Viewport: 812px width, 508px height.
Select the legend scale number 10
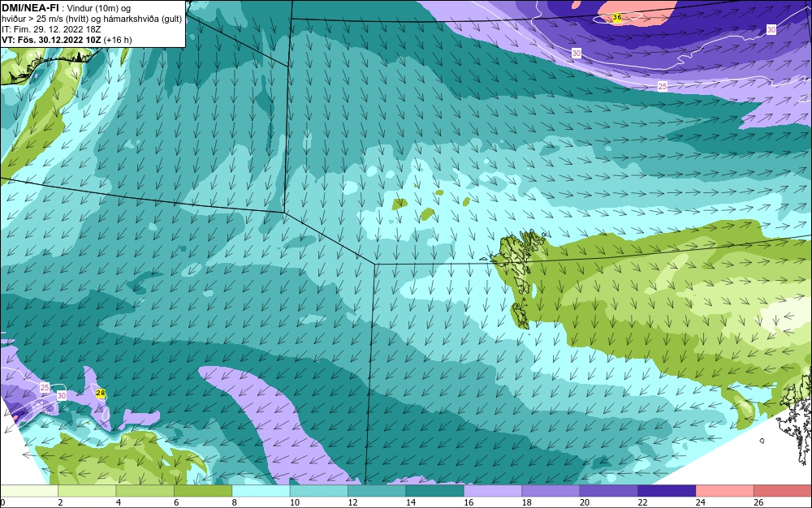coord(295,502)
